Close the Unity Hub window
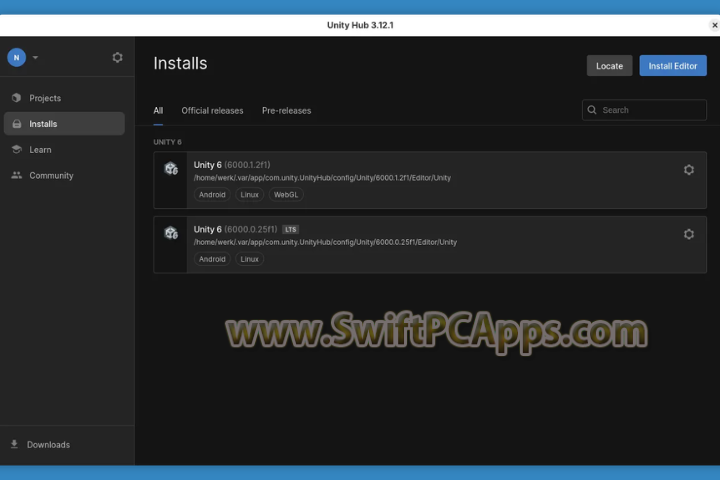Viewport: 720px width, 480px height. tap(714, 25)
